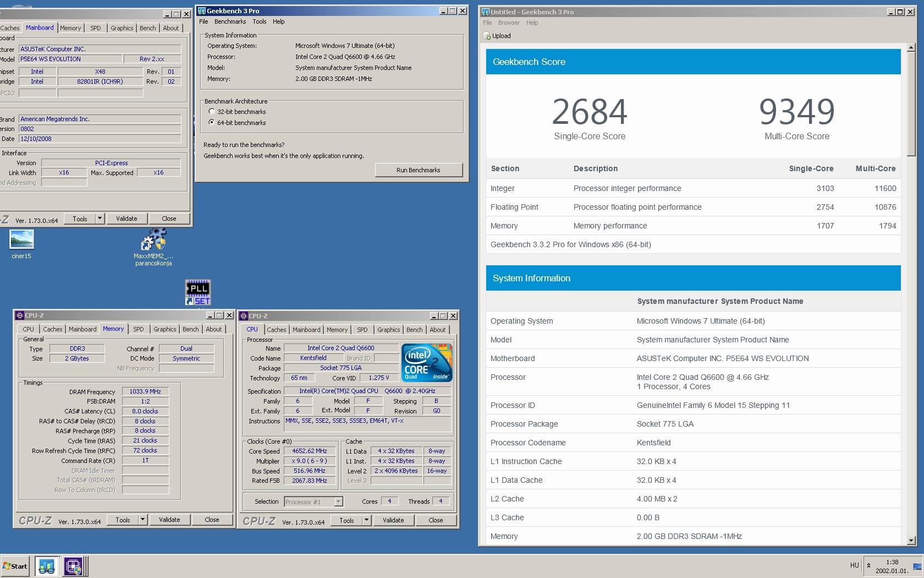Click Validate in CPU-Z CPU window
The height and width of the screenshot is (578, 924).
click(393, 520)
